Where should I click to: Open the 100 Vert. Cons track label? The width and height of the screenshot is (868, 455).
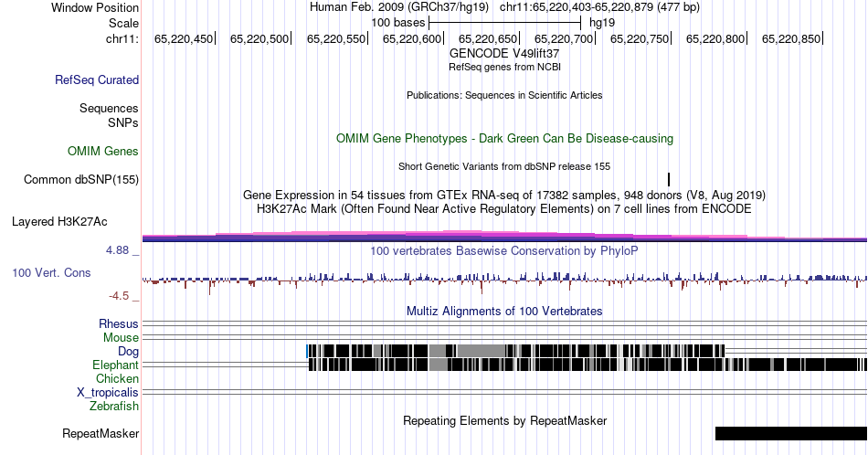coord(51,272)
